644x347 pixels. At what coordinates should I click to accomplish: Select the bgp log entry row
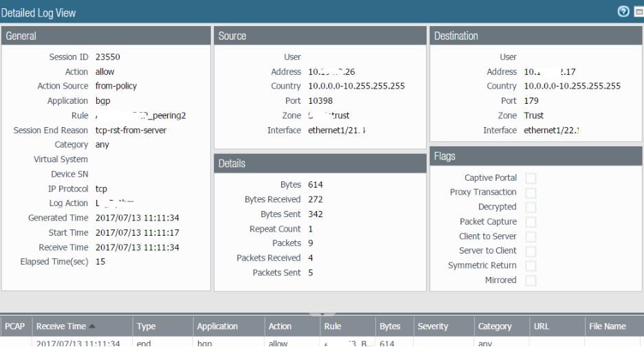pos(206,343)
